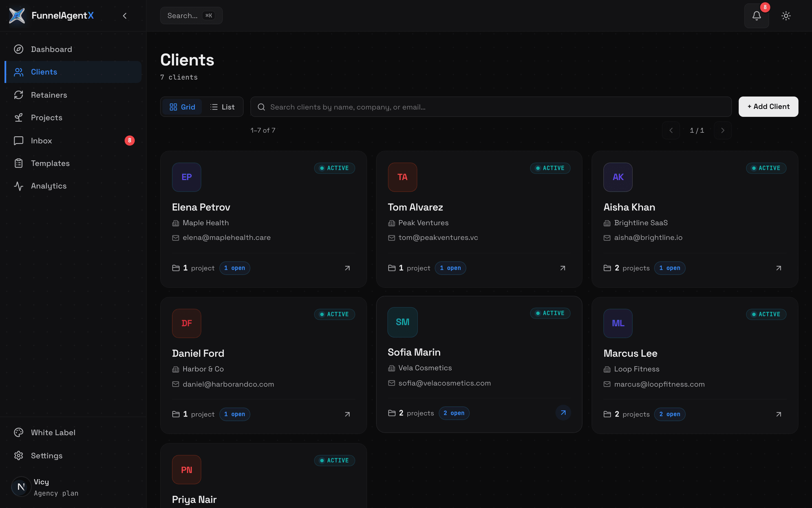The height and width of the screenshot is (508, 812).
Task: Click Sofia Marin's 2 open badge
Action: pos(454,413)
